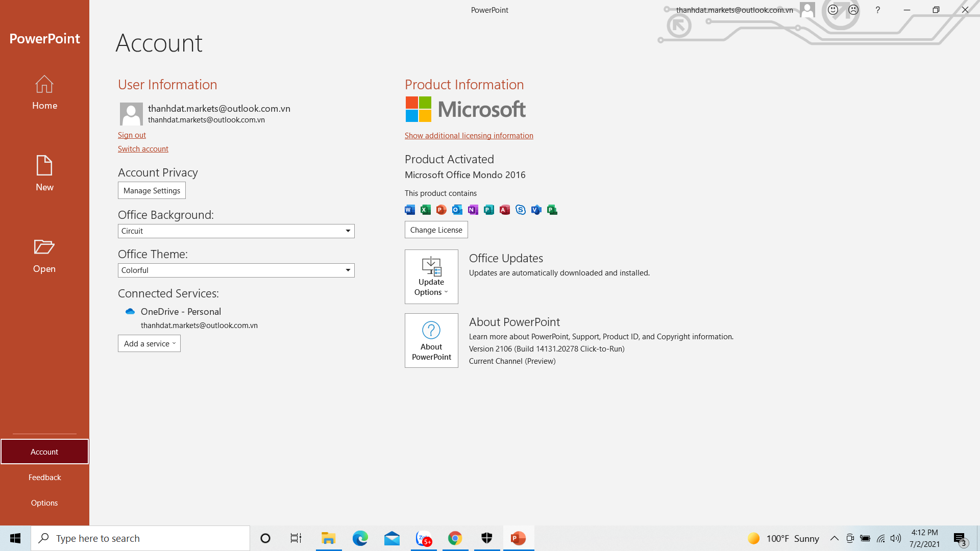Image resolution: width=980 pixels, height=551 pixels.
Task: Click the Sign out link
Action: pos(132,135)
